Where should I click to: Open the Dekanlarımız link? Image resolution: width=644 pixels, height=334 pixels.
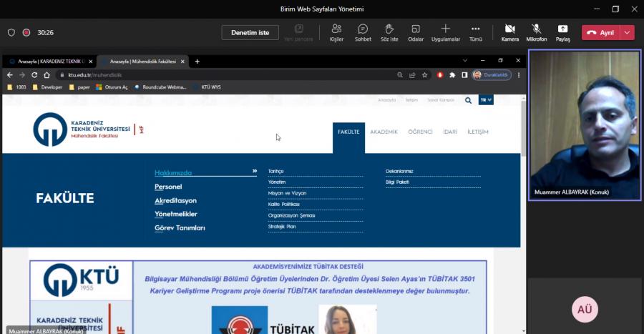pos(399,171)
